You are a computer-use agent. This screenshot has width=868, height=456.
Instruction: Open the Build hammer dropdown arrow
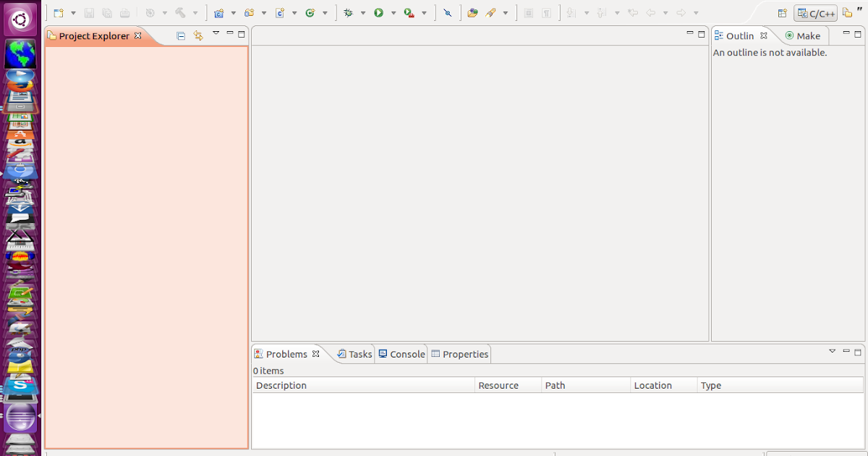[195, 13]
